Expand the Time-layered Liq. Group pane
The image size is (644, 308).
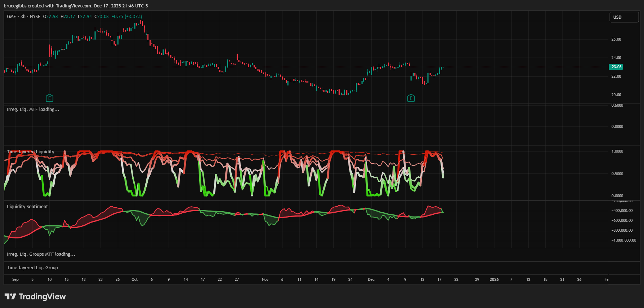click(x=32, y=268)
